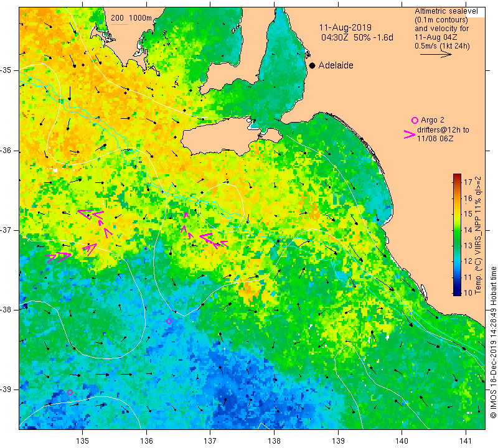Click the 11/08 06Z legend text

pos(435,138)
